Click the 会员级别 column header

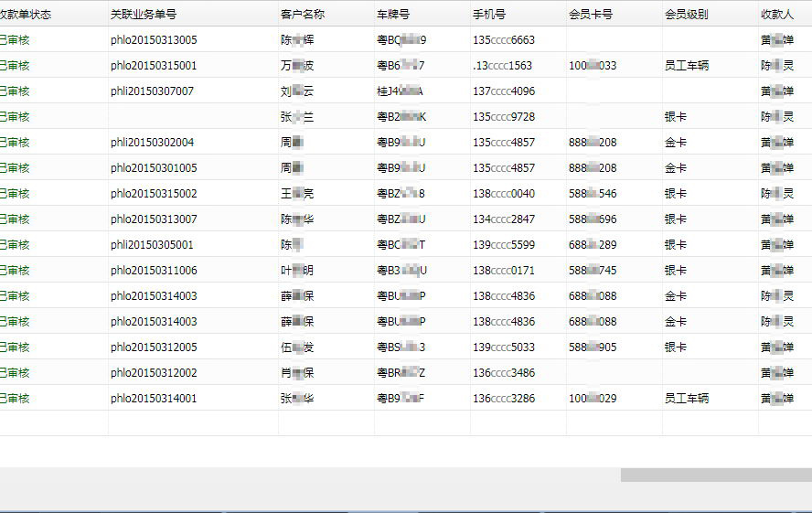coord(686,15)
